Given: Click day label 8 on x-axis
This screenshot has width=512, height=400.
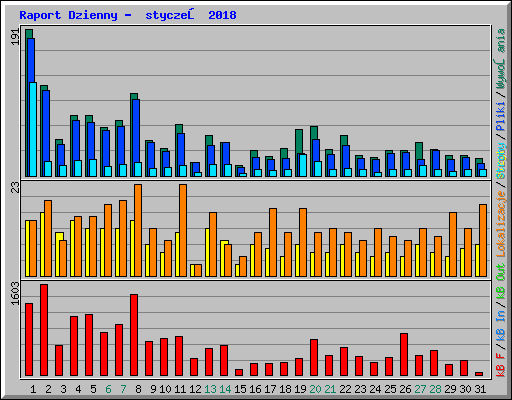Looking at the screenshot, I should point(138,389).
